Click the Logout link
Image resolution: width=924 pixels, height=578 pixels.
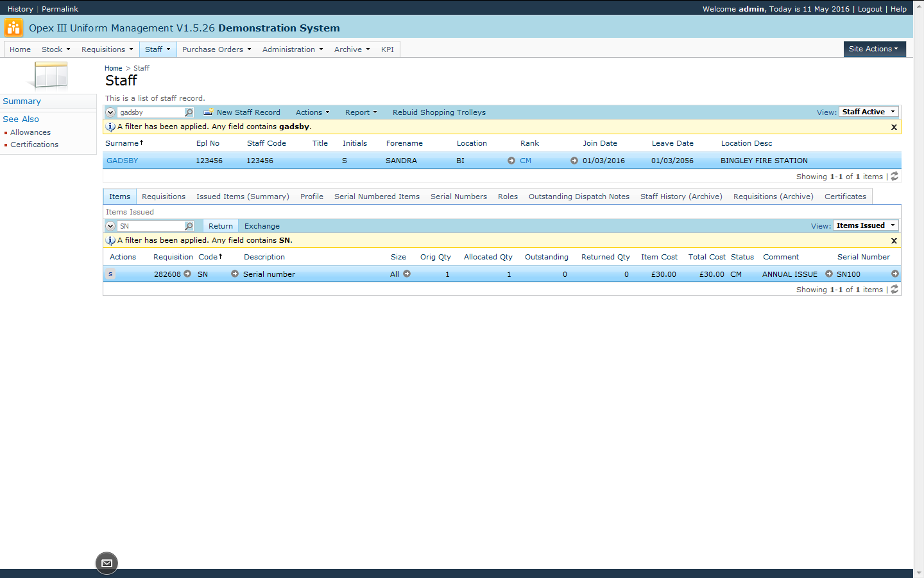[870, 9]
